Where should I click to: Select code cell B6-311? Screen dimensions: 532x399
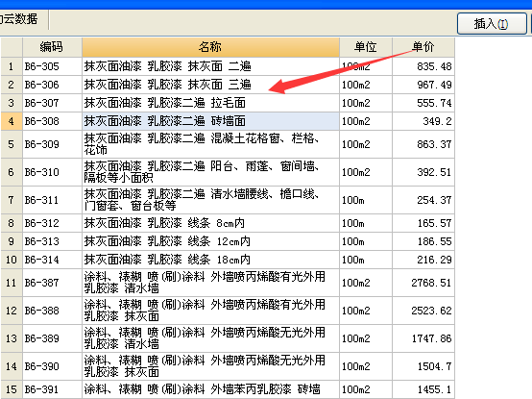click(52, 200)
